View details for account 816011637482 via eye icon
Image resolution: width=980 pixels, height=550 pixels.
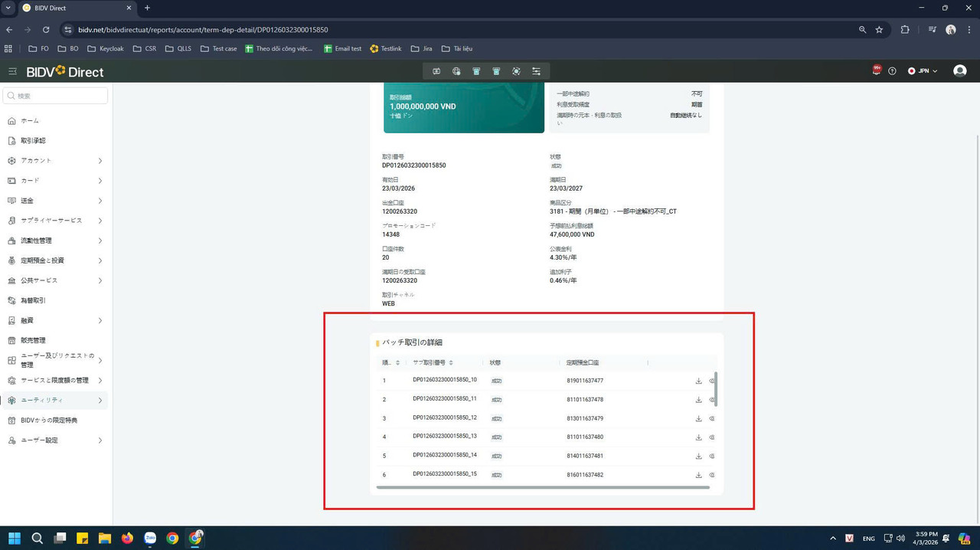pos(712,475)
